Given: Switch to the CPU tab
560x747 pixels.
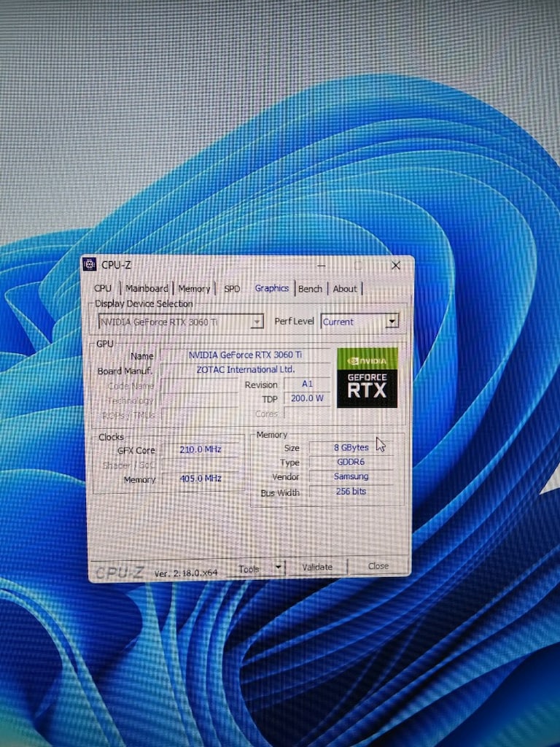Looking at the screenshot, I should coord(102,288).
